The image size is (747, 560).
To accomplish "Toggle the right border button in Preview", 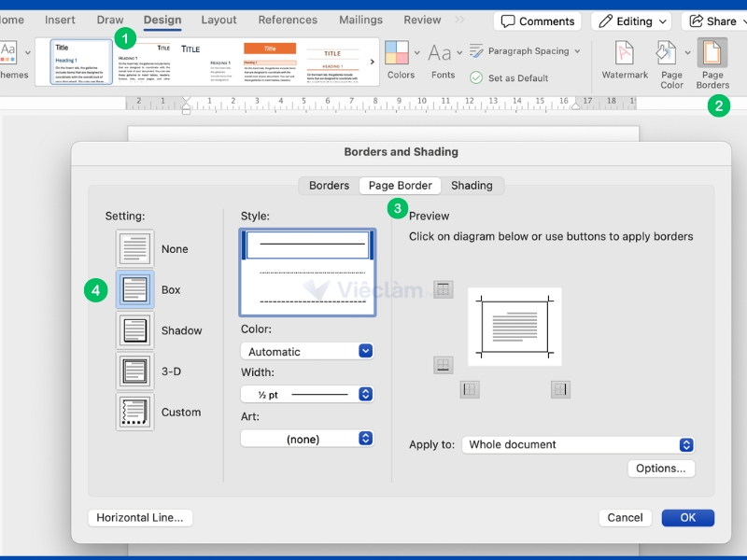I will [x=560, y=389].
